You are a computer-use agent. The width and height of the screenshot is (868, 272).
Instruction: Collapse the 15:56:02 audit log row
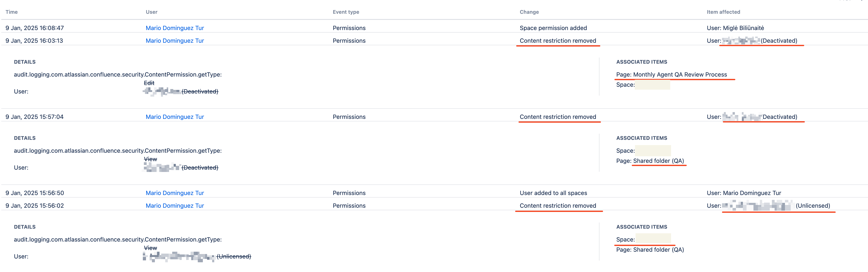click(434, 206)
